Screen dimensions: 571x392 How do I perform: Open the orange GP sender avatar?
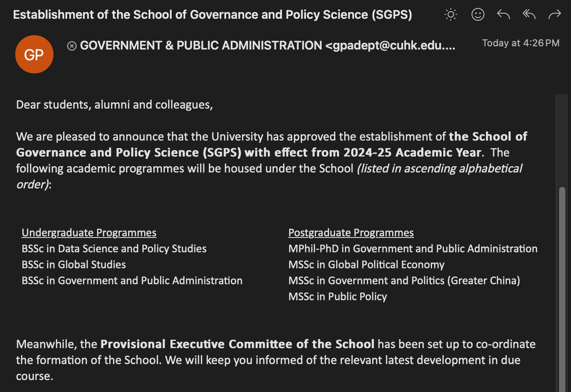point(34,54)
